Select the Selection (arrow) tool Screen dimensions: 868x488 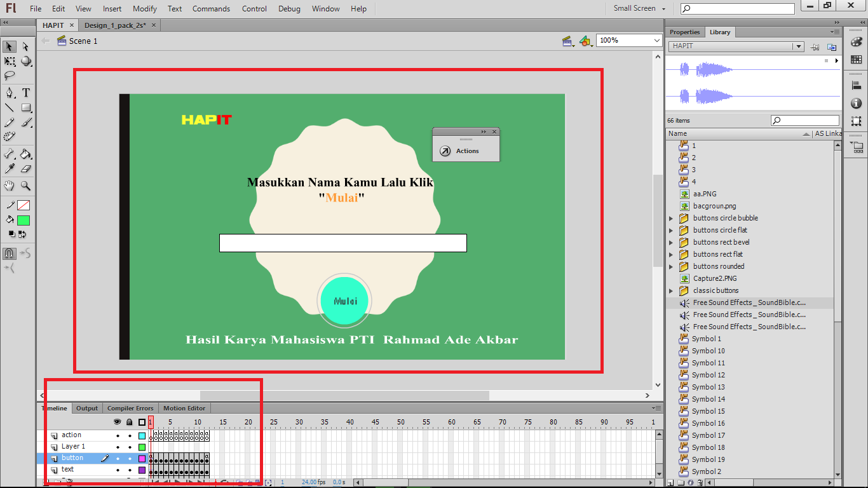pyautogui.click(x=10, y=46)
